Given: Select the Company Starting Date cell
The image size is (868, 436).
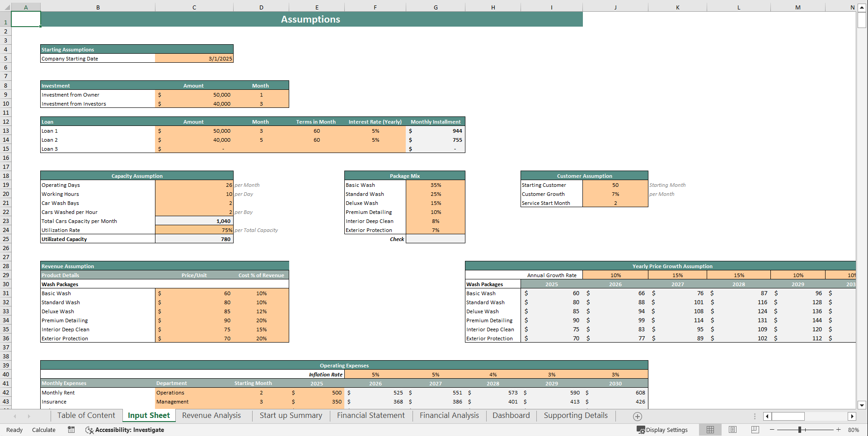Looking at the screenshot, I should point(194,58).
